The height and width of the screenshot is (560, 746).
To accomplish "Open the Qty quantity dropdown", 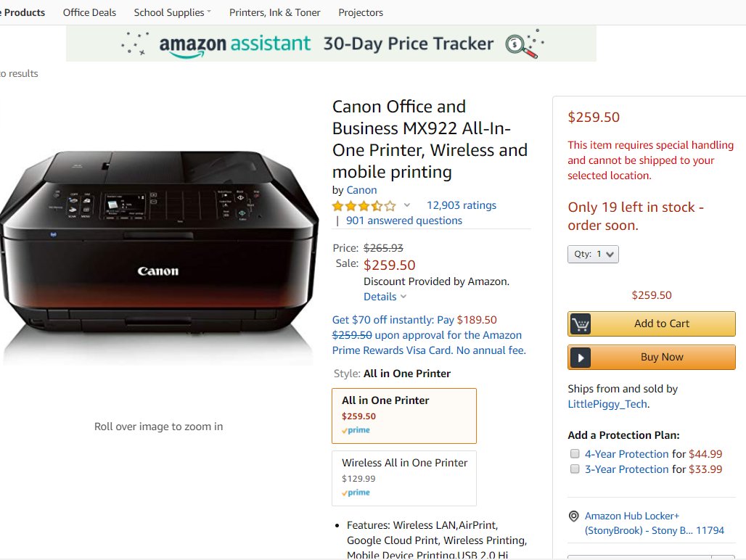I will [x=593, y=255].
